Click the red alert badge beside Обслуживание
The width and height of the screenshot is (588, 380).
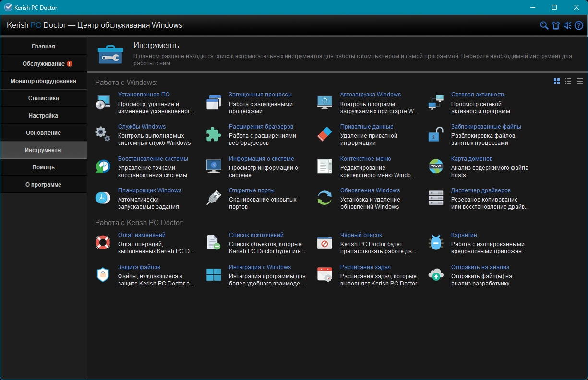[x=70, y=64]
